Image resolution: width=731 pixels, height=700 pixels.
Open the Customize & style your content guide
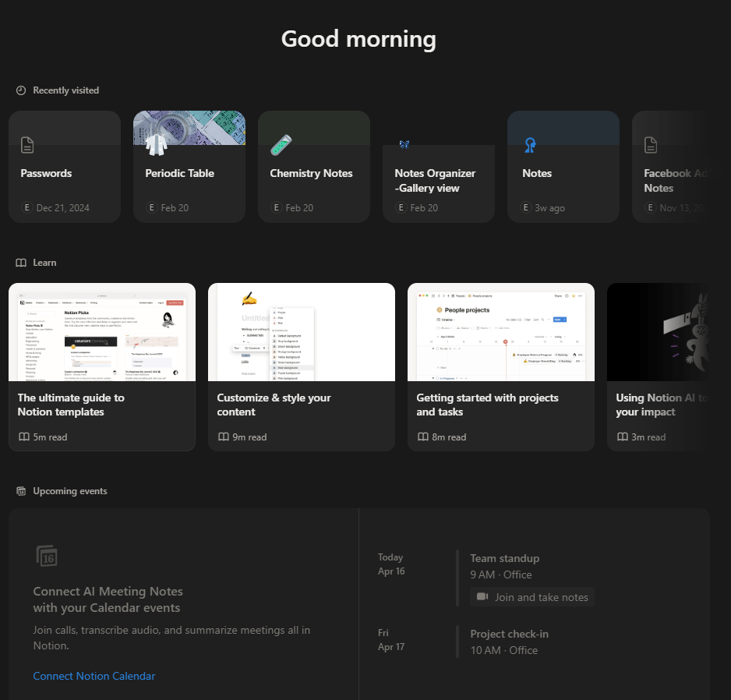coord(301,366)
